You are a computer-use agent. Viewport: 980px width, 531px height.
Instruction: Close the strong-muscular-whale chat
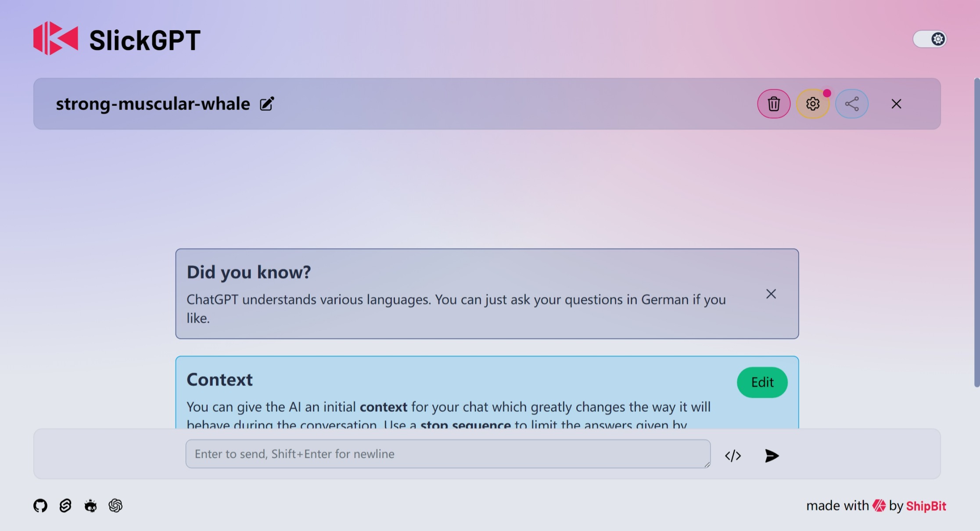[x=896, y=104]
